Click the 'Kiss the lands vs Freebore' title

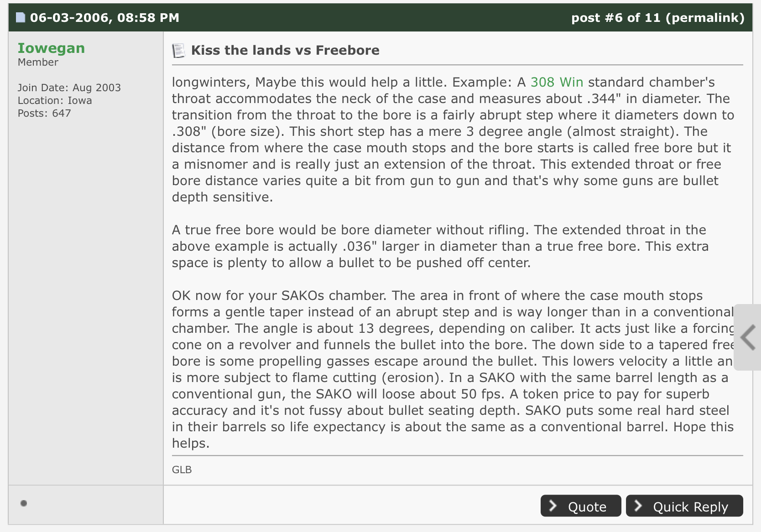[x=285, y=50]
